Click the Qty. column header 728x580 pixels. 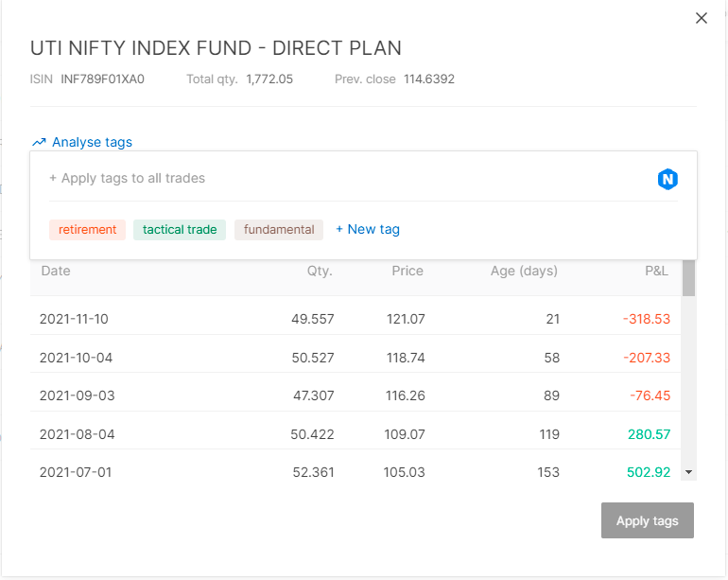(x=320, y=271)
